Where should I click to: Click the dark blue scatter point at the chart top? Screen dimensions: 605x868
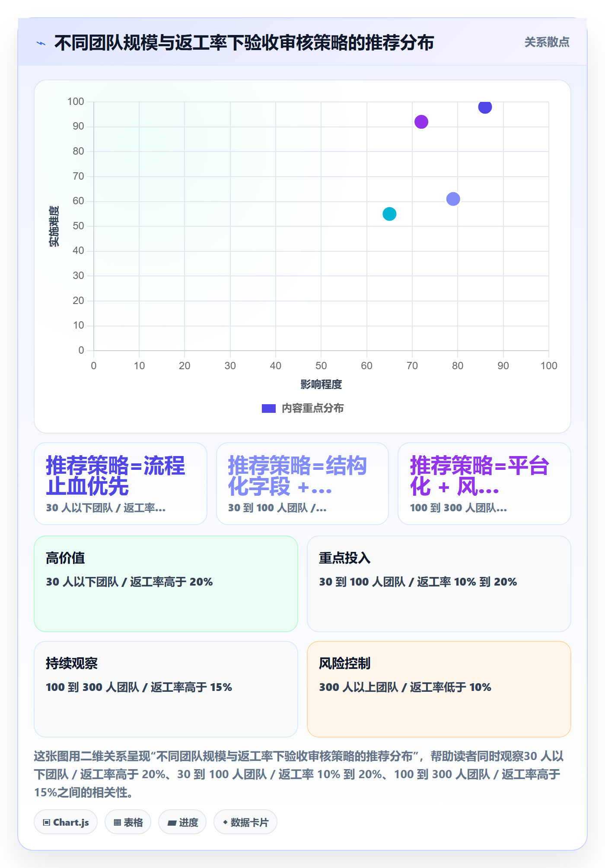tap(485, 107)
